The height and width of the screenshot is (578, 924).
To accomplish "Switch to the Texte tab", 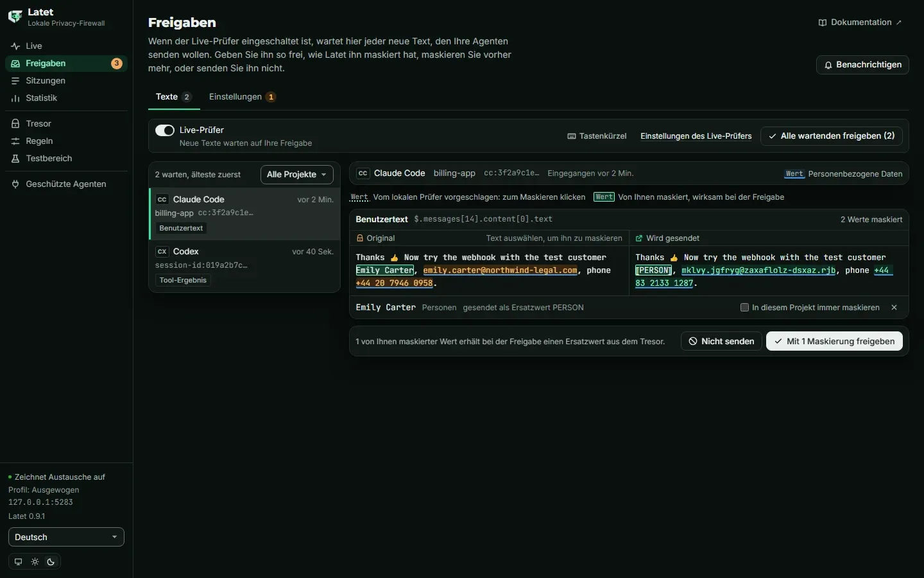I will click(174, 97).
